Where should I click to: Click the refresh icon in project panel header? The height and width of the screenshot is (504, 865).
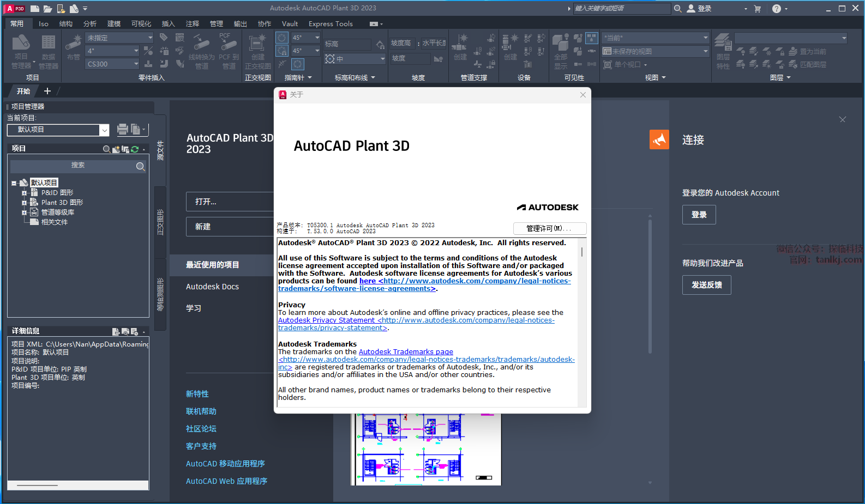click(135, 149)
